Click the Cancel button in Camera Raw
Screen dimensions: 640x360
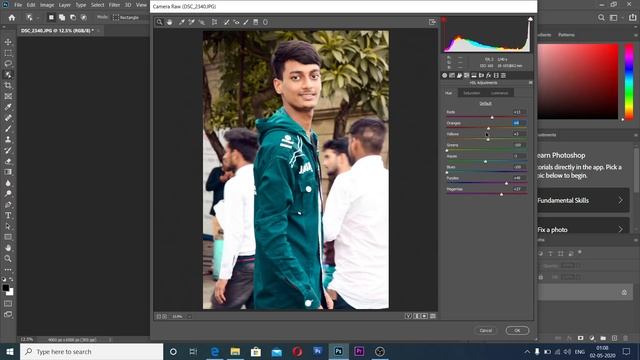[x=486, y=330]
